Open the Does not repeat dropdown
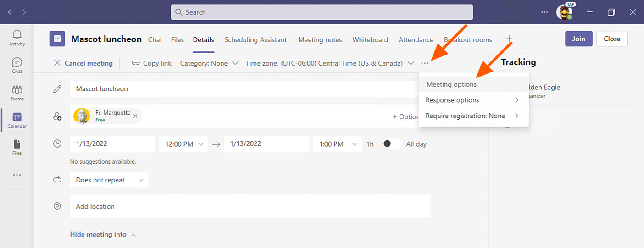 [x=109, y=180]
